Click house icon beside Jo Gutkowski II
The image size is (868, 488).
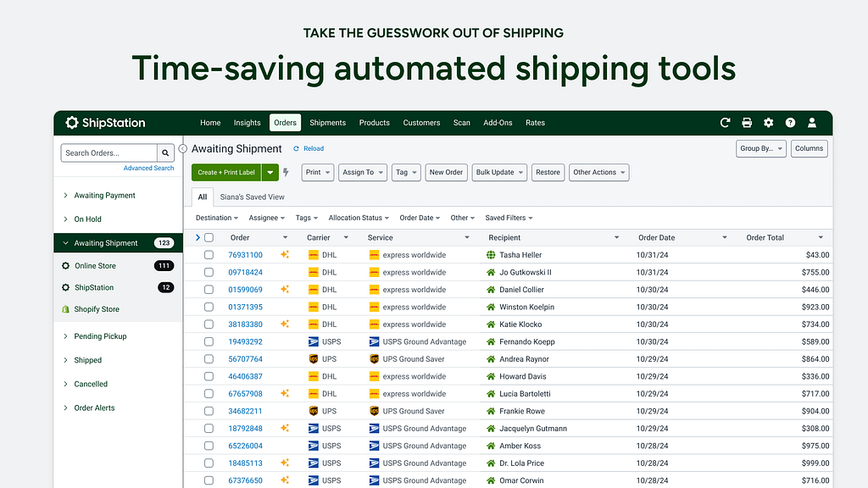pyautogui.click(x=491, y=272)
